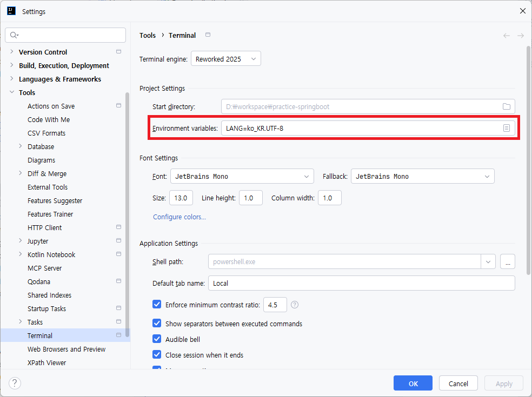Select Actions on Save in the tree

coord(51,106)
